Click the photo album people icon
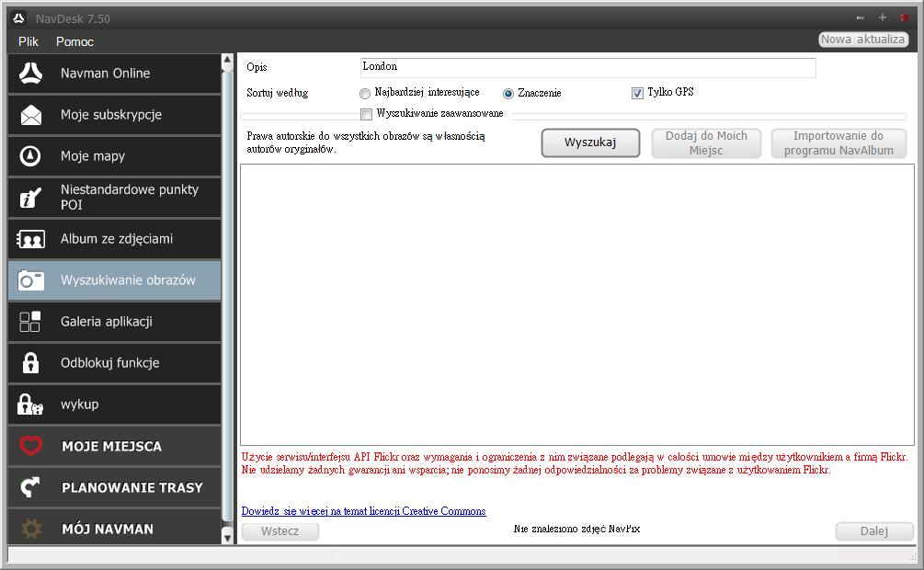The image size is (924, 570). click(x=30, y=239)
